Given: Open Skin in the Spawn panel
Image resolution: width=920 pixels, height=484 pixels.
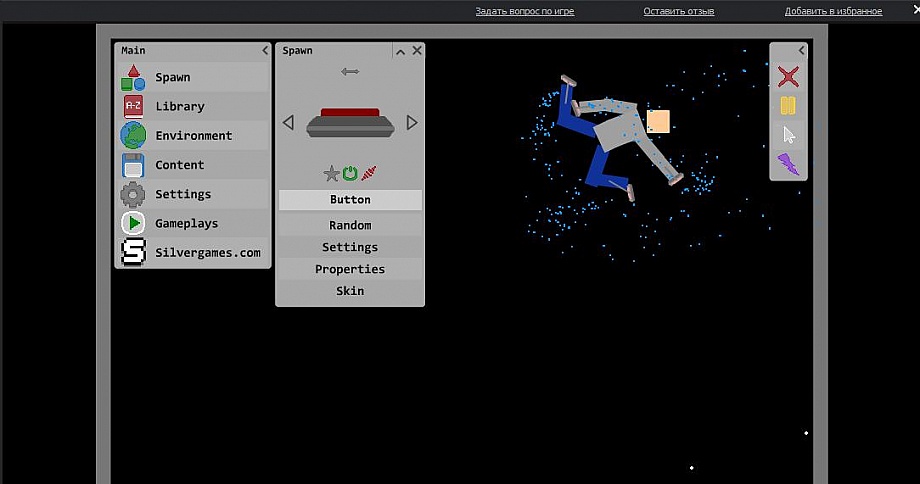Looking at the screenshot, I should click(350, 291).
